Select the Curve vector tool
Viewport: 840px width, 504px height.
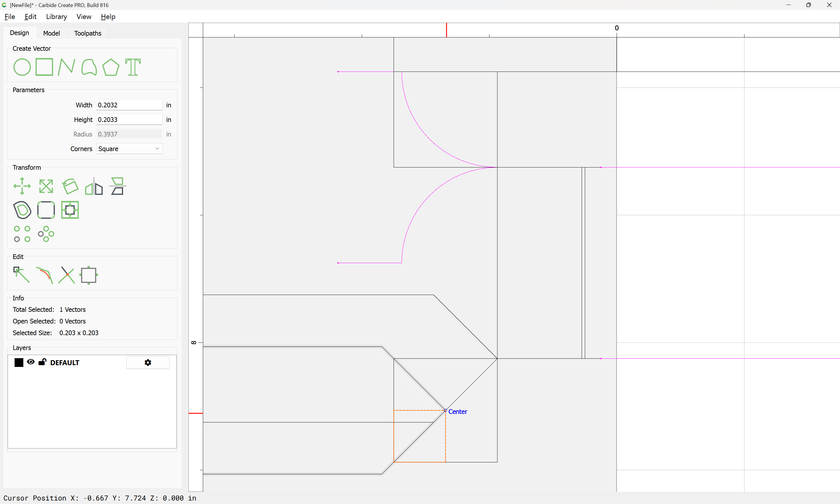pyautogui.click(x=89, y=67)
